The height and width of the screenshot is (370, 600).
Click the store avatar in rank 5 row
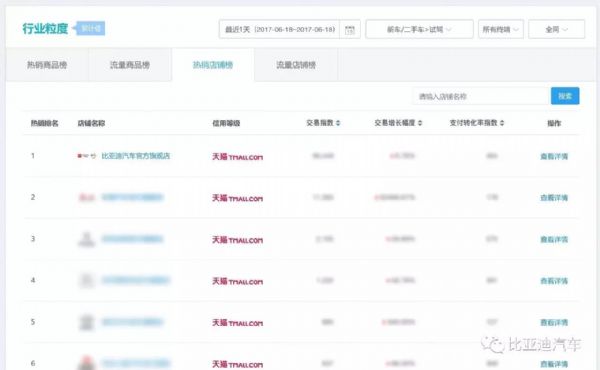pyautogui.click(x=87, y=323)
